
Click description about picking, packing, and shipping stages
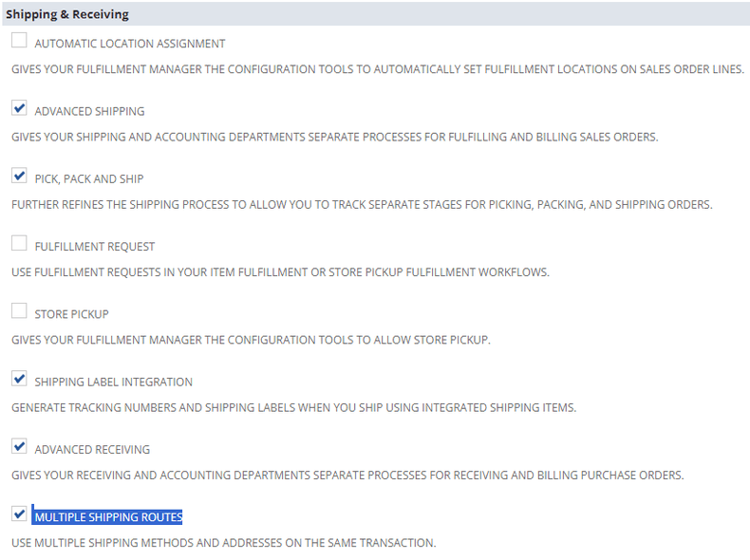click(x=362, y=205)
